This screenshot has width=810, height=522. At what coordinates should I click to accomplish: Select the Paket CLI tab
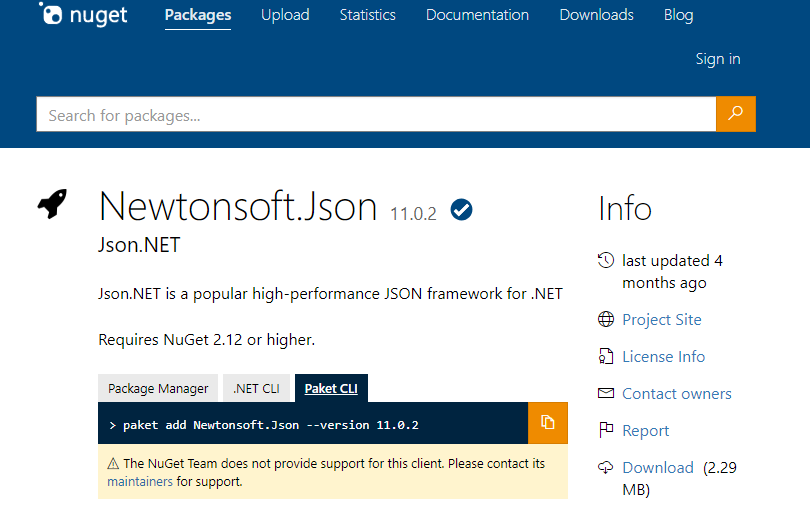pos(331,388)
